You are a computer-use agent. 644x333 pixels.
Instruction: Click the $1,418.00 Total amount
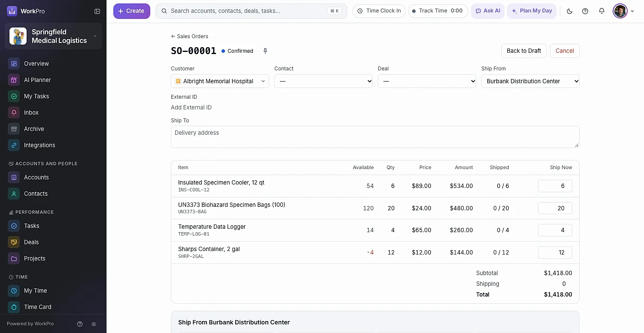pos(558,294)
